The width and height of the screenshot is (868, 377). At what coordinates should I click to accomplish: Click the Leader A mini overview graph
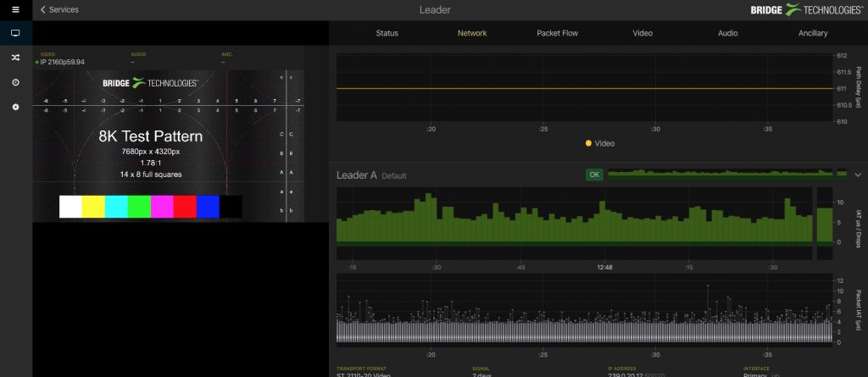coord(721,175)
